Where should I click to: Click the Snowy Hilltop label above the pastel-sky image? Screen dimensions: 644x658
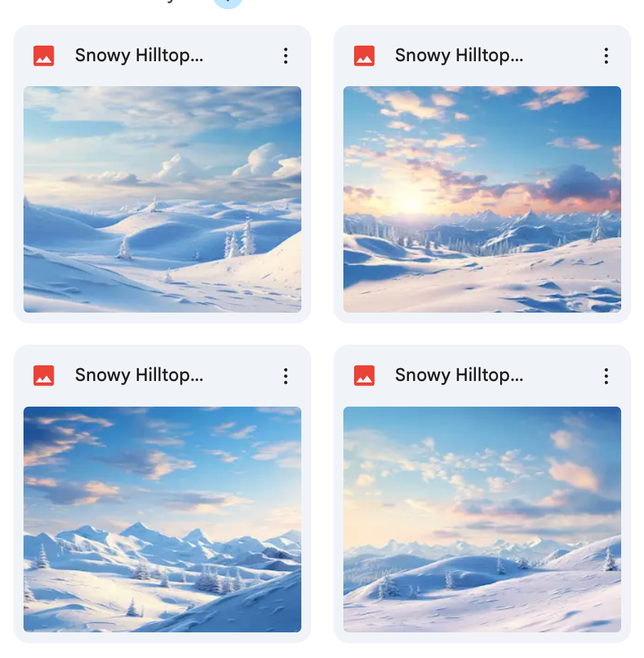tap(459, 375)
